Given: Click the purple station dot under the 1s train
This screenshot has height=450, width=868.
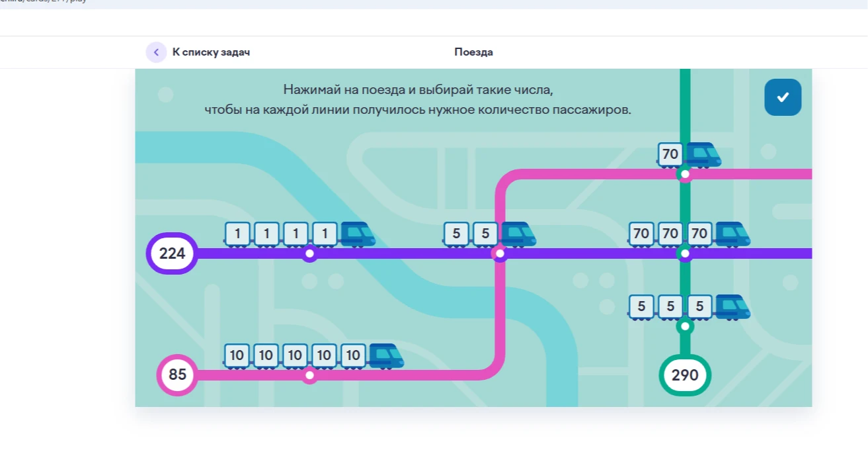Looking at the screenshot, I should point(309,253).
